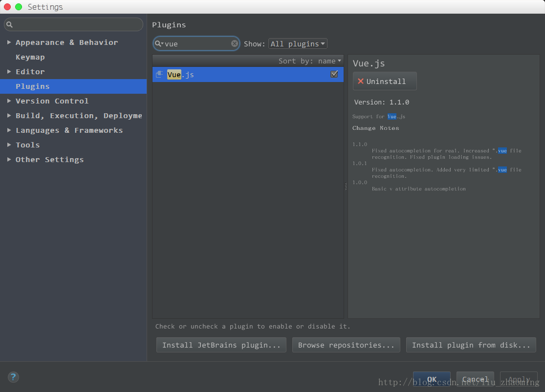Expand the Tools settings section
Image resolution: width=545 pixels, height=392 pixels.
(9, 145)
